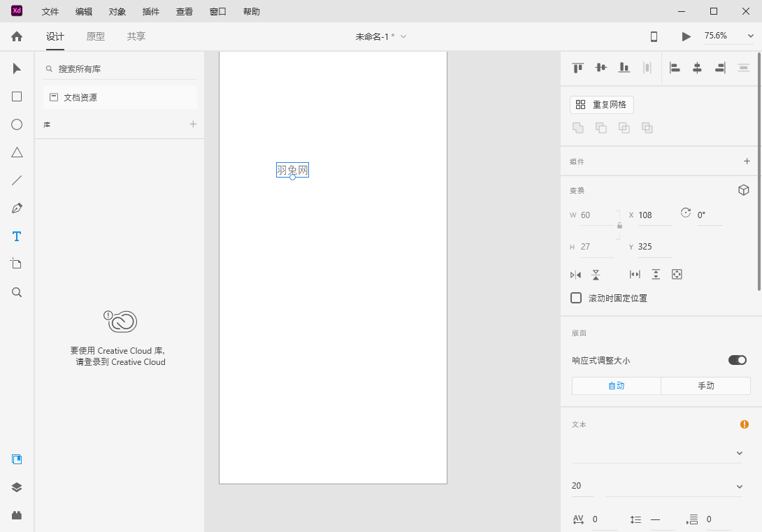The height and width of the screenshot is (532, 762).
Task: Align selection to horizontal center
Action: point(697,68)
